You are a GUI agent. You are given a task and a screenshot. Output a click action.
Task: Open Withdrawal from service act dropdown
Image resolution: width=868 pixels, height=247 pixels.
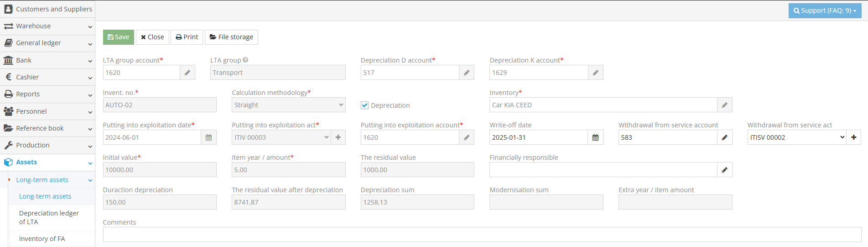796,137
